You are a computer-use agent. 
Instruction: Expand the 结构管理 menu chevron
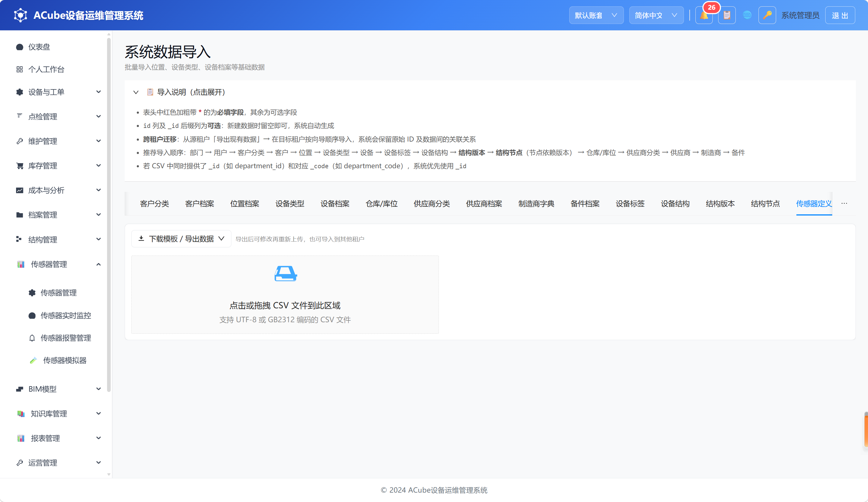point(99,239)
